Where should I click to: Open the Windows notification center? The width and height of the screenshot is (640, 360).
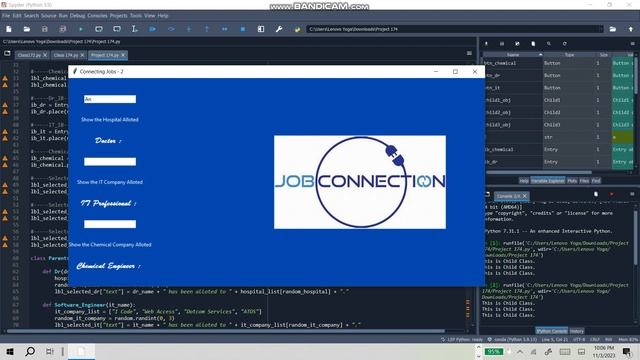(627, 351)
